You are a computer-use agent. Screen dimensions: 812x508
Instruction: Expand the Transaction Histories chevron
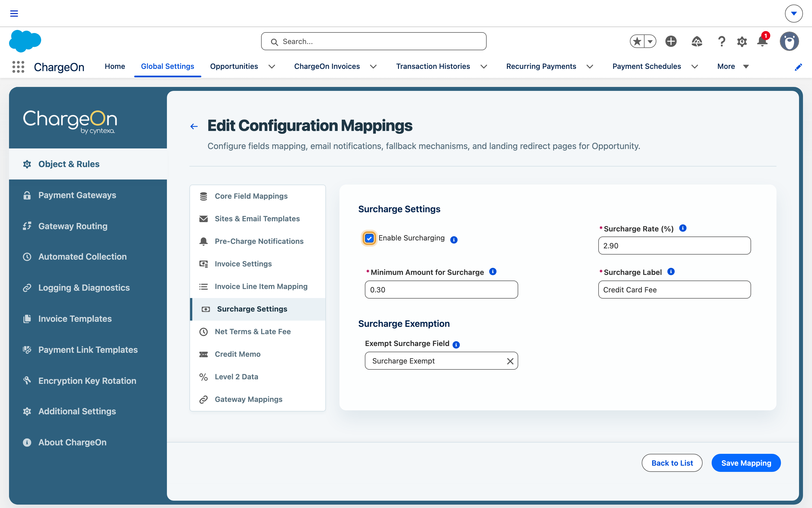tap(484, 67)
